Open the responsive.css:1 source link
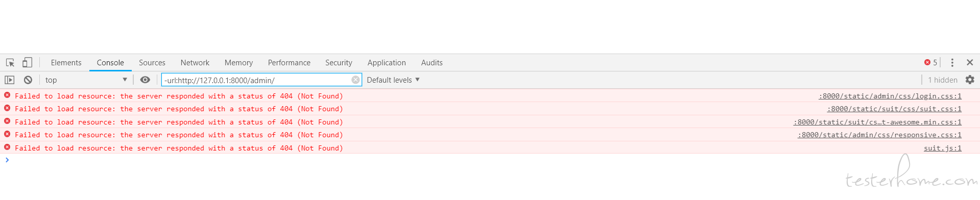This screenshot has height=200, width=980. (x=879, y=135)
